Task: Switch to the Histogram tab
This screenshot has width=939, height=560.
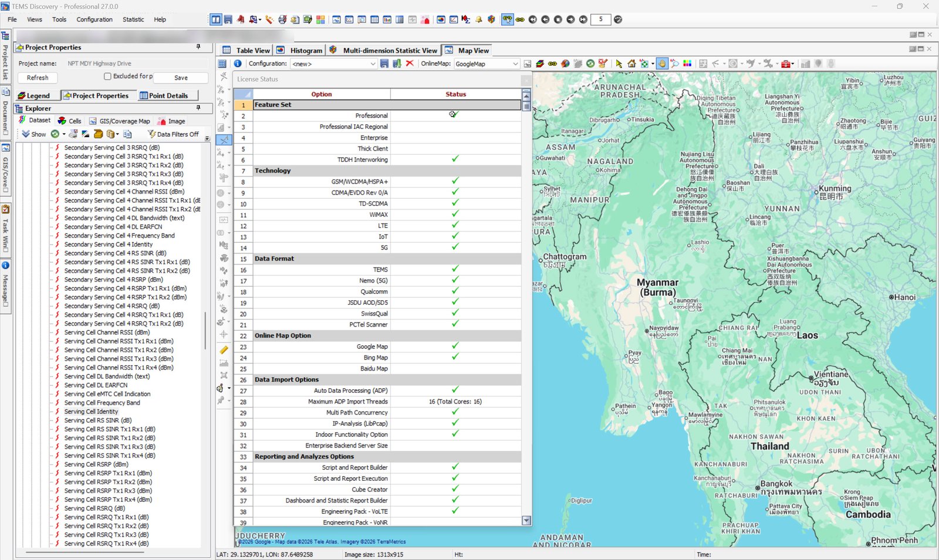Action: click(306, 50)
